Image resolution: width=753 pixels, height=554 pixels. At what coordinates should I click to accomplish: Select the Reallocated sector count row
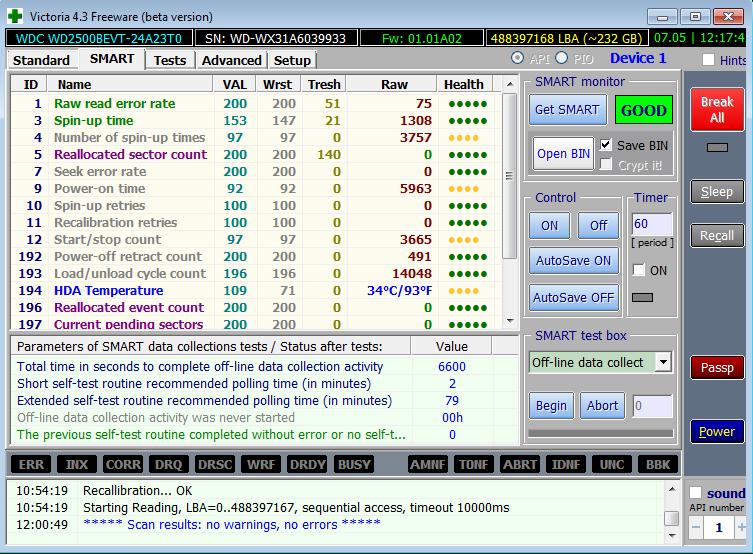coord(255,155)
